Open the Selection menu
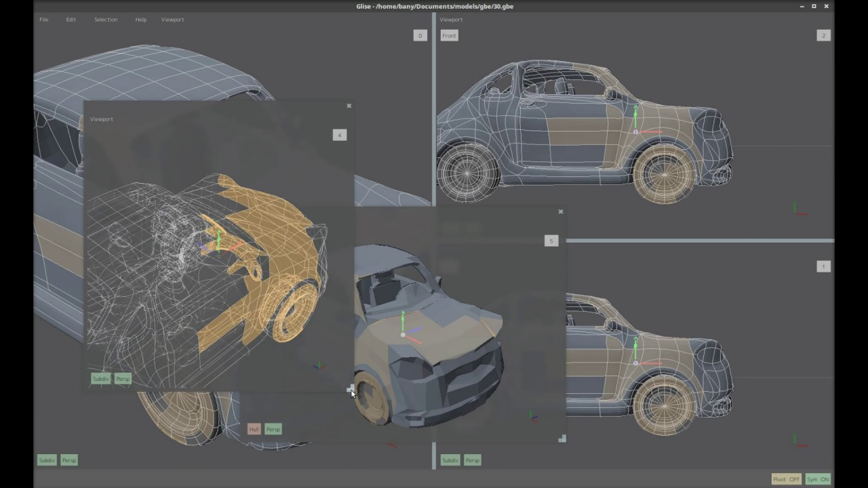This screenshot has width=868, height=488. tap(106, 20)
